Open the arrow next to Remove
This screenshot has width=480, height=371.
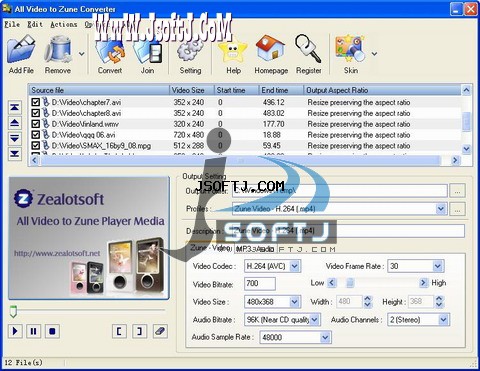(x=82, y=53)
